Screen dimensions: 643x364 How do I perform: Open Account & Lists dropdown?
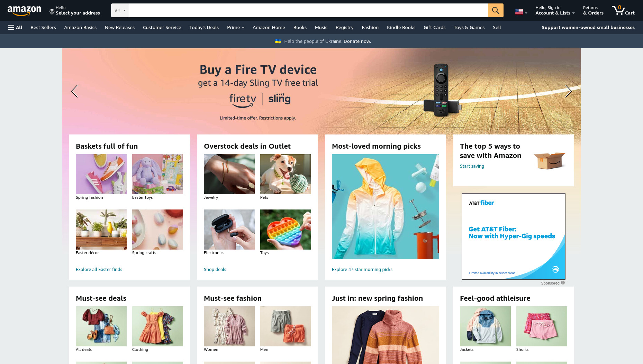click(555, 10)
